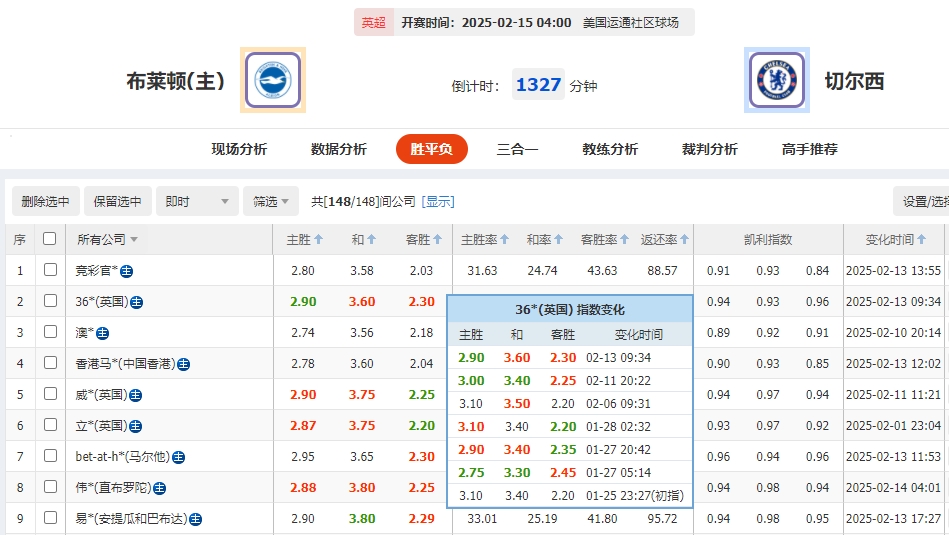Check the box for 竞彩官* row
The height and width of the screenshot is (535, 949).
click(x=50, y=270)
